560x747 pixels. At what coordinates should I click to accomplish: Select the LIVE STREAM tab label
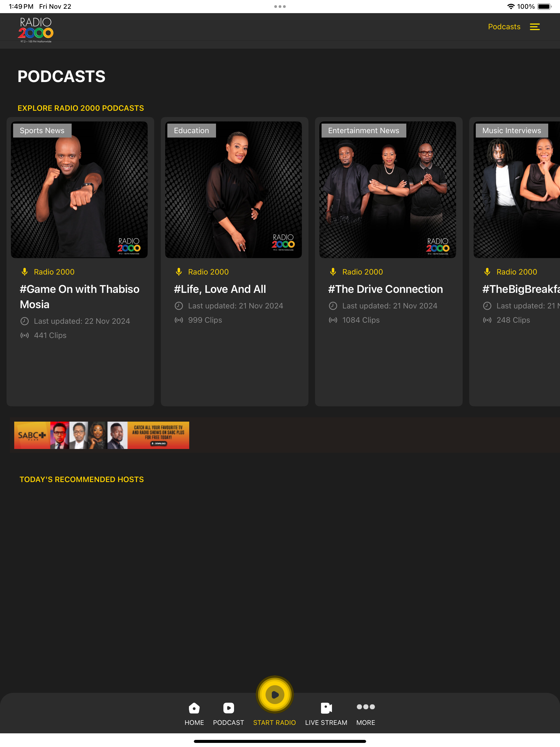pyautogui.click(x=326, y=723)
